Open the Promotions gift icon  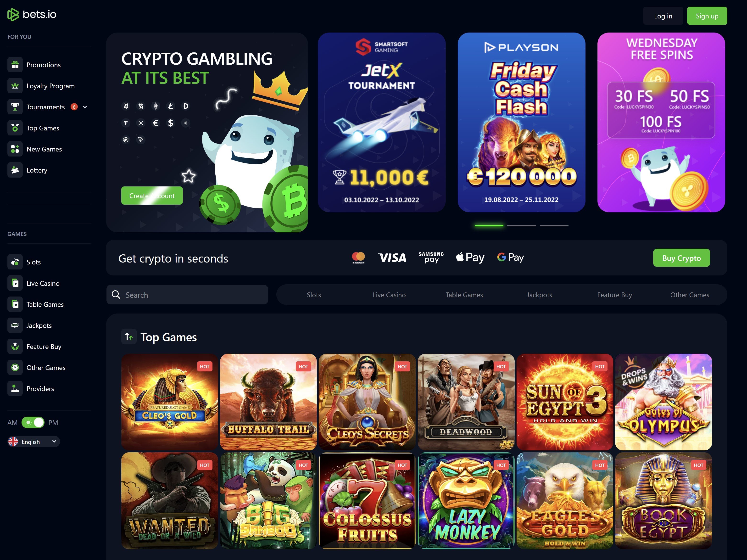[x=15, y=65]
